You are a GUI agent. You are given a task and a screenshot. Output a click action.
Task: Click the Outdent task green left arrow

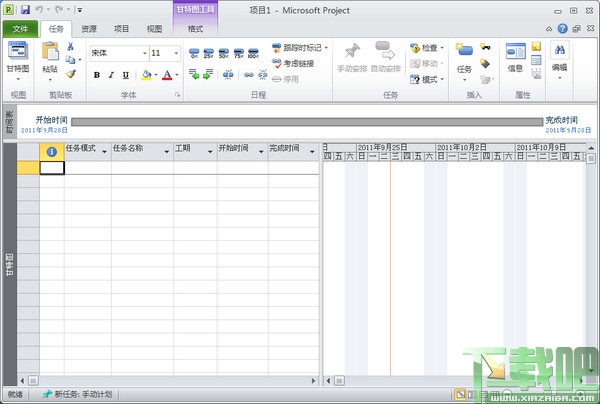coord(194,74)
